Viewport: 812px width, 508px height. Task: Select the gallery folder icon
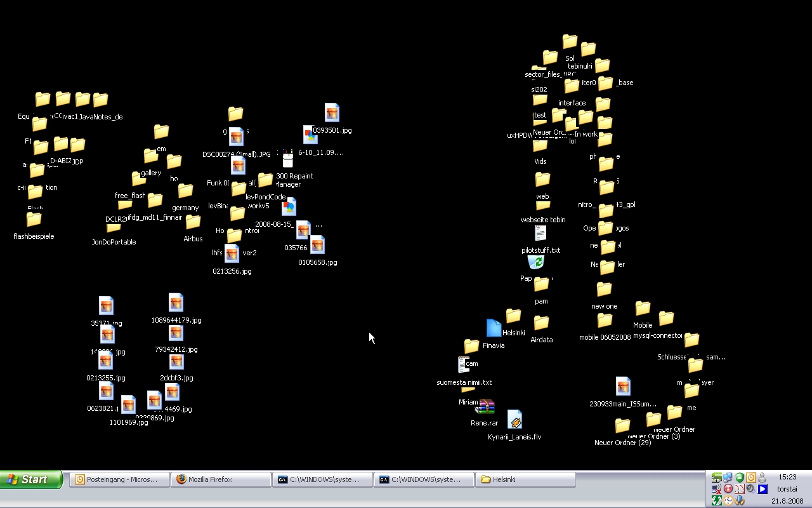(x=151, y=156)
